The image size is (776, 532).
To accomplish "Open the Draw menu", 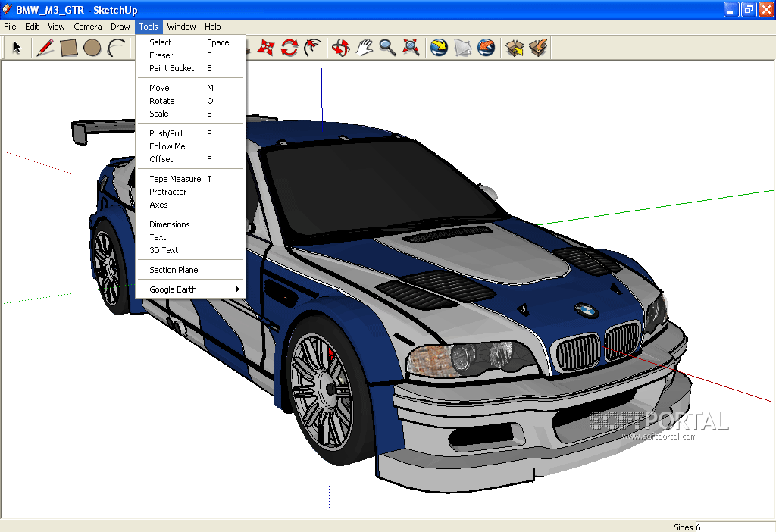I will coord(120,27).
